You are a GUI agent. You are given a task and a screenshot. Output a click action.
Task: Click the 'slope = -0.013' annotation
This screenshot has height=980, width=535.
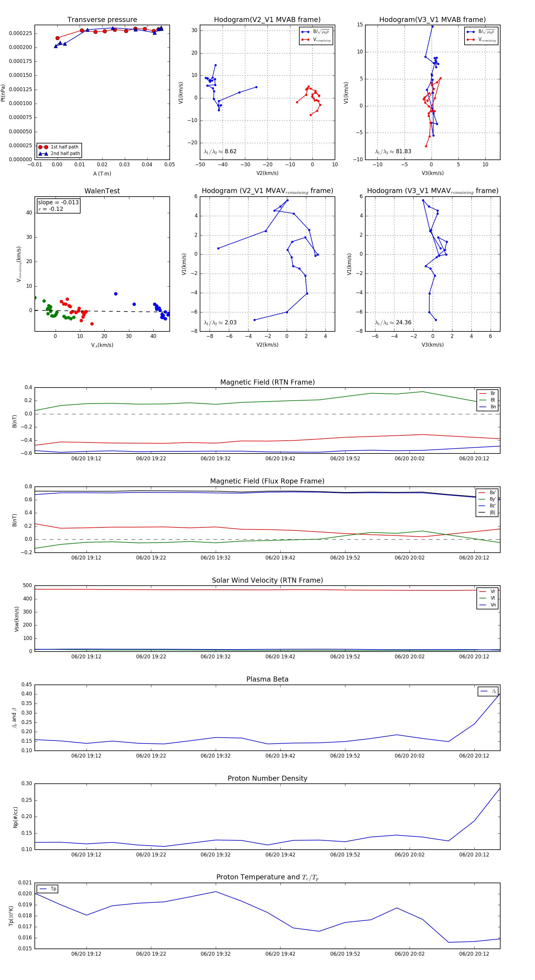[x=58, y=203]
